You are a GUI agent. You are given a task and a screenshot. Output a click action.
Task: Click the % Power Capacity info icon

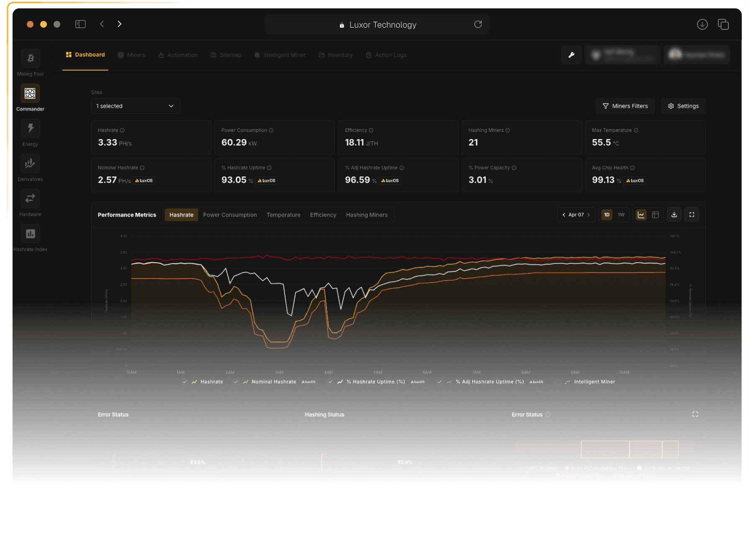[514, 168]
